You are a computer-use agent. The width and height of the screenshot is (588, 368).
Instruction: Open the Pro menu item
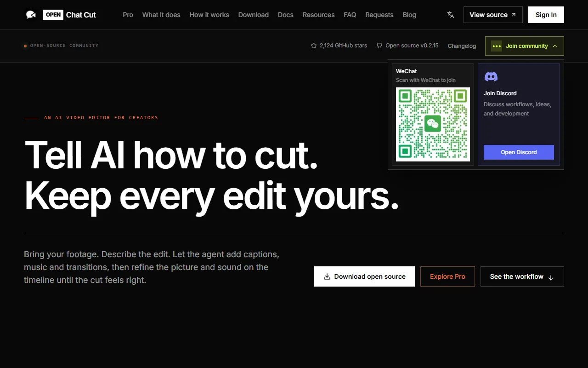coord(128,15)
